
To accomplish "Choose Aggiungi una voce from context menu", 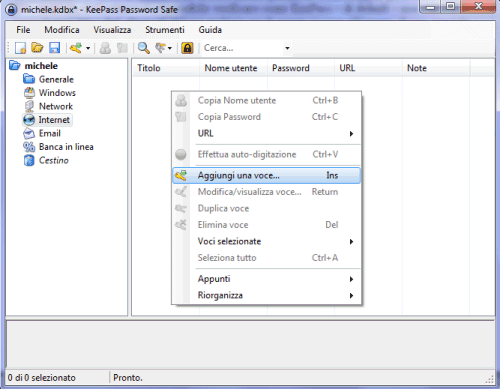I will (x=267, y=176).
